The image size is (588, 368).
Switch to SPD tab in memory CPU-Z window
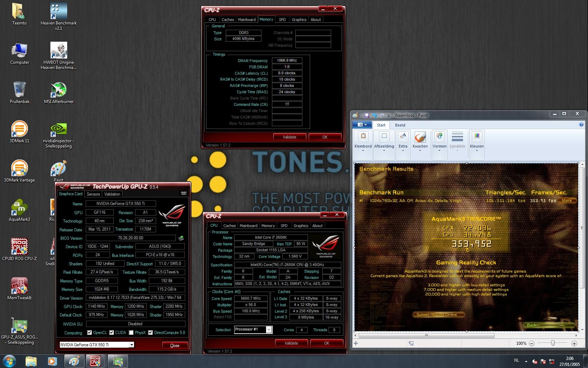pos(282,20)
